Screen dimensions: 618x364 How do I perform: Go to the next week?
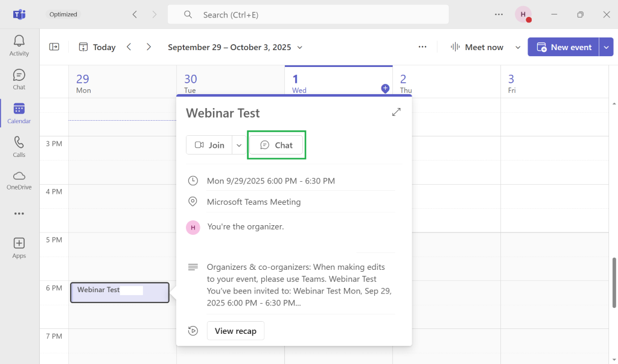[148, 47]
